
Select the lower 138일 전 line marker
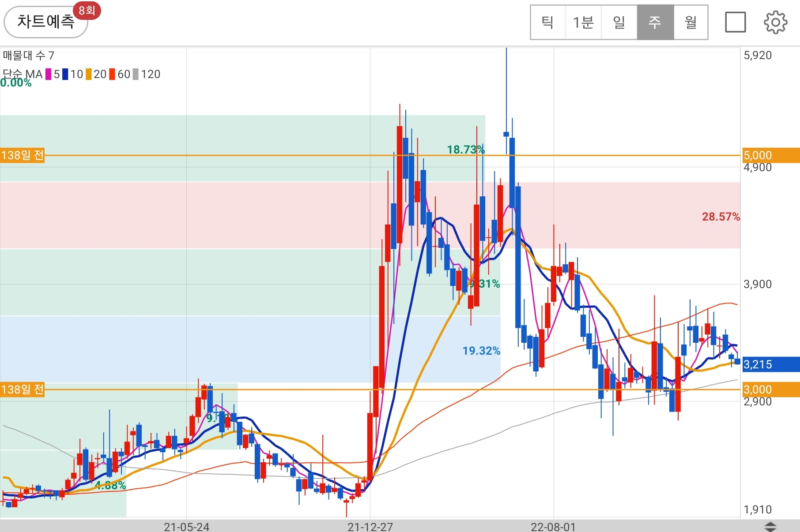(23, 390)
